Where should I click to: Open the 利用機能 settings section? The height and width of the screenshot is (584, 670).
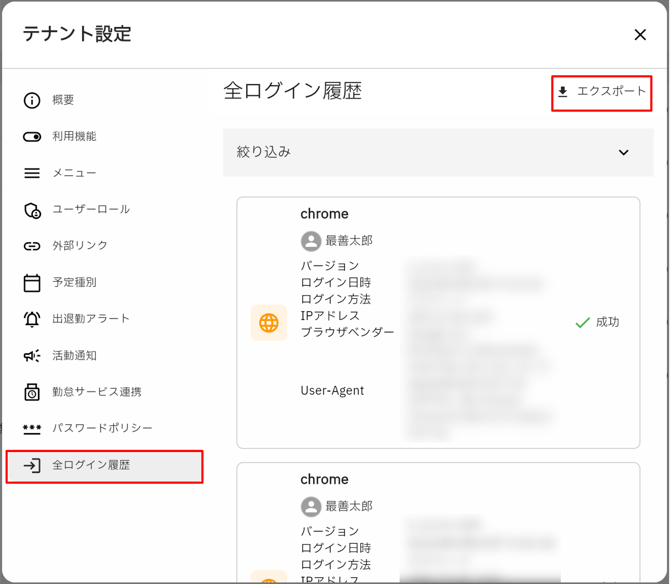tap(104, 137)
